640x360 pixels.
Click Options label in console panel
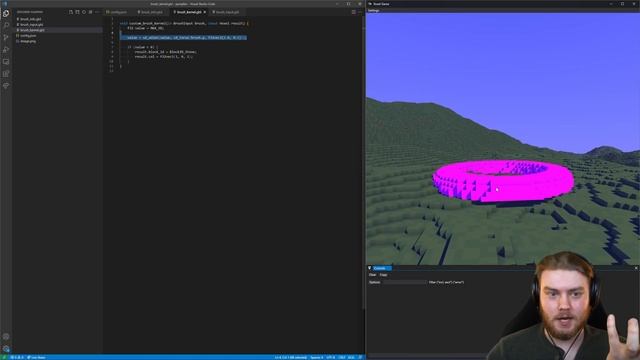[374, 282]
